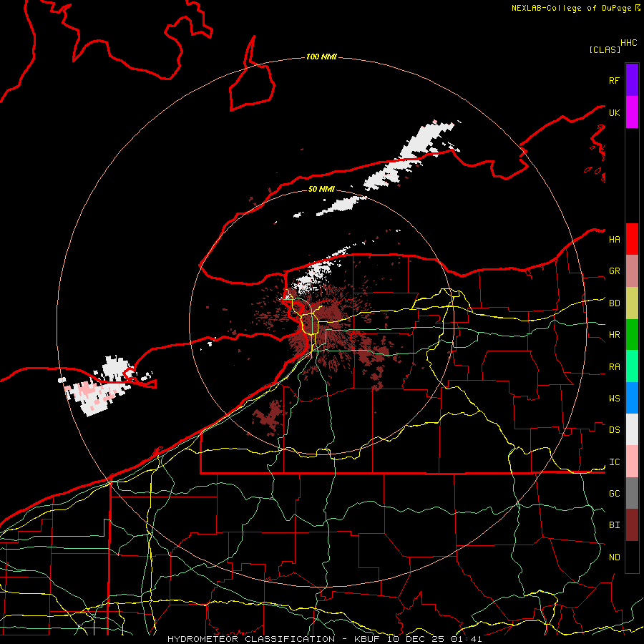
Task: Click the RF legend label
Action: tap(614, 80)
